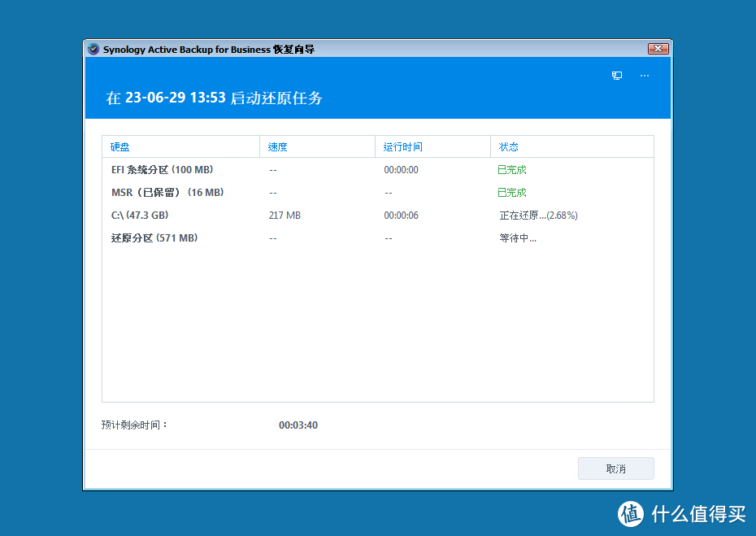Click the 00:00:06 run time value
Screen dimensions: 756x536
[x=401, y=216]
